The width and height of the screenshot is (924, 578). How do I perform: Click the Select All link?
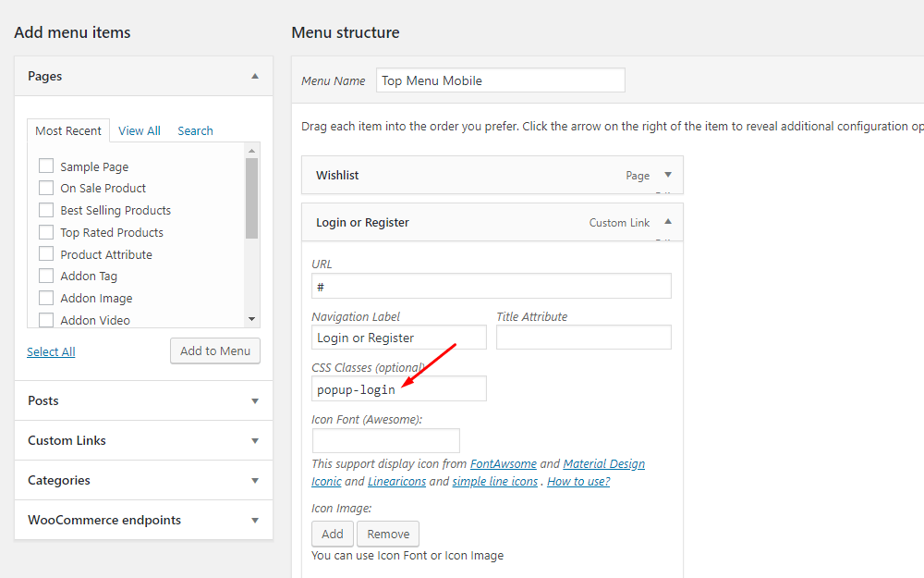coord(51,352)
